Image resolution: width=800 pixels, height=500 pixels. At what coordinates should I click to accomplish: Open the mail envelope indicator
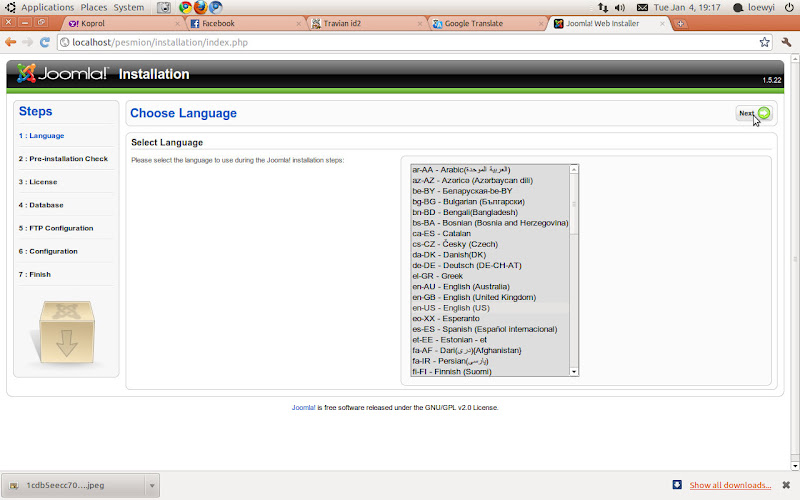tap(642, 7)
